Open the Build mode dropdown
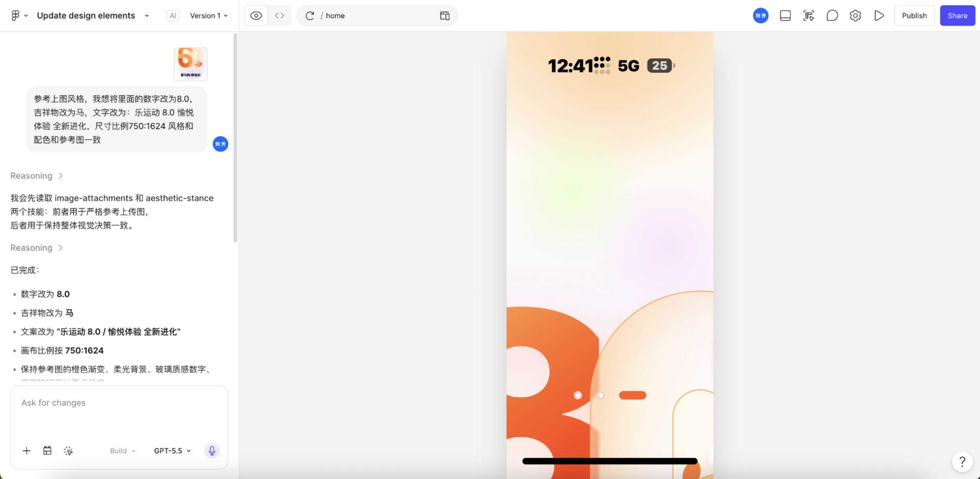This screenshot has height=479, width=980. [x=122, y=451]
